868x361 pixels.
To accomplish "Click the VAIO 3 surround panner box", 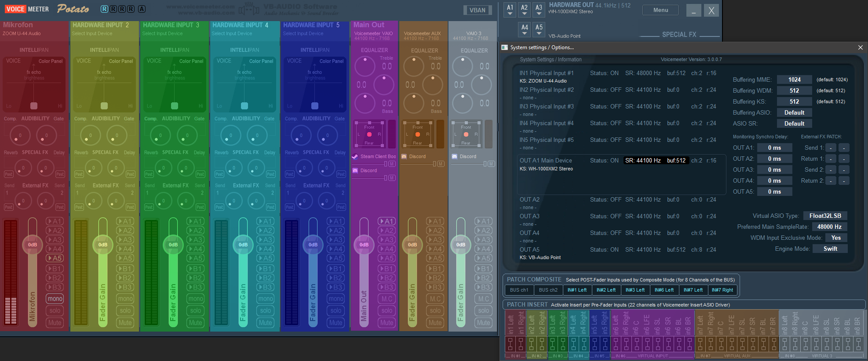I will (466, 134).
